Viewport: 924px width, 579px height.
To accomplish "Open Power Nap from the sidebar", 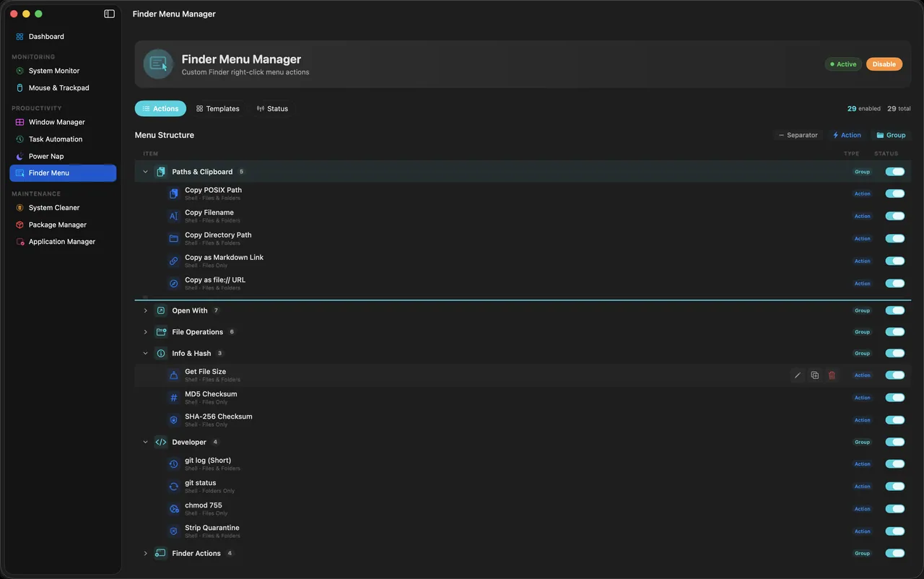I will pyautogui.click(x=63, y=156).
